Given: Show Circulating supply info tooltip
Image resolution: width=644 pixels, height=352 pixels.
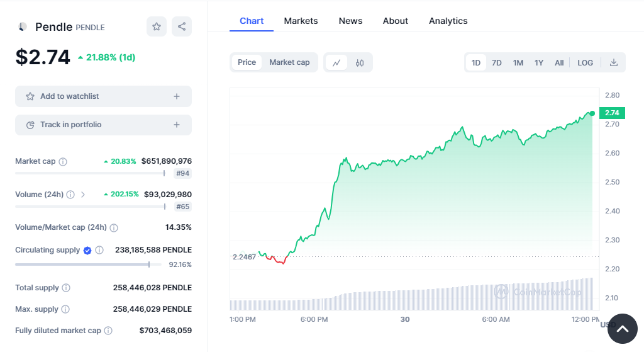Looking at the screenshot, I should point(99,250).
